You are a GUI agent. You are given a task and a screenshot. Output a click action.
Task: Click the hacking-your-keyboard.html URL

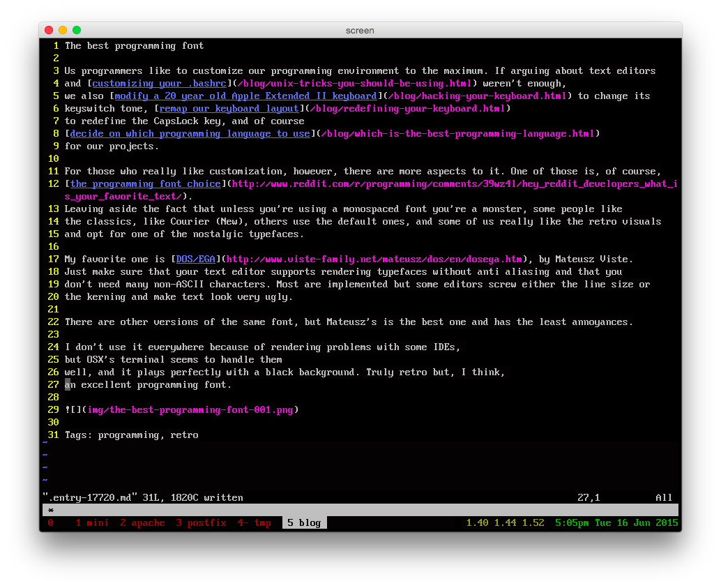coord(477,96)
